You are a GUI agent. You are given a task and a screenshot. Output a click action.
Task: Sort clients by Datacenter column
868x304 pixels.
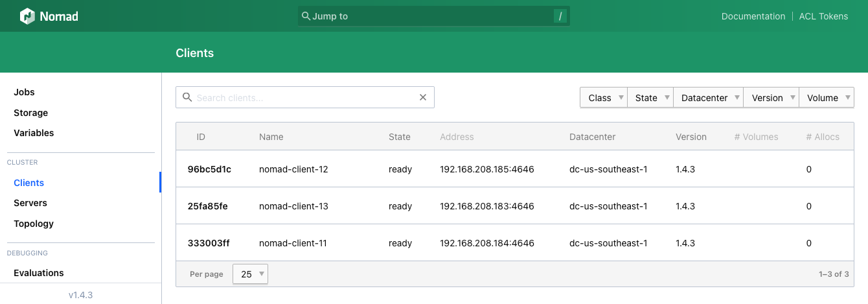tap(592, 137)
